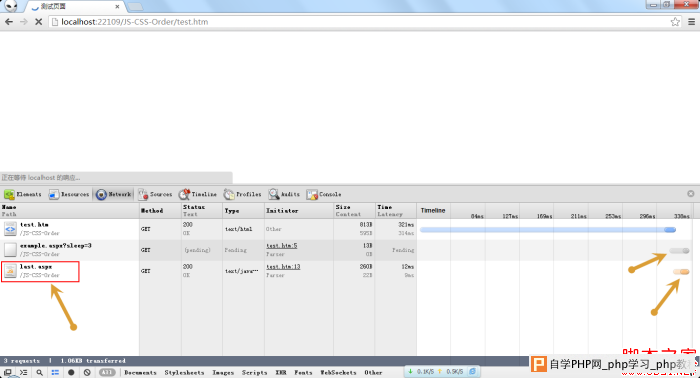Screen dimensions: 700x378
Task: Open the Profiles panel
Action: tap(242, 195)
